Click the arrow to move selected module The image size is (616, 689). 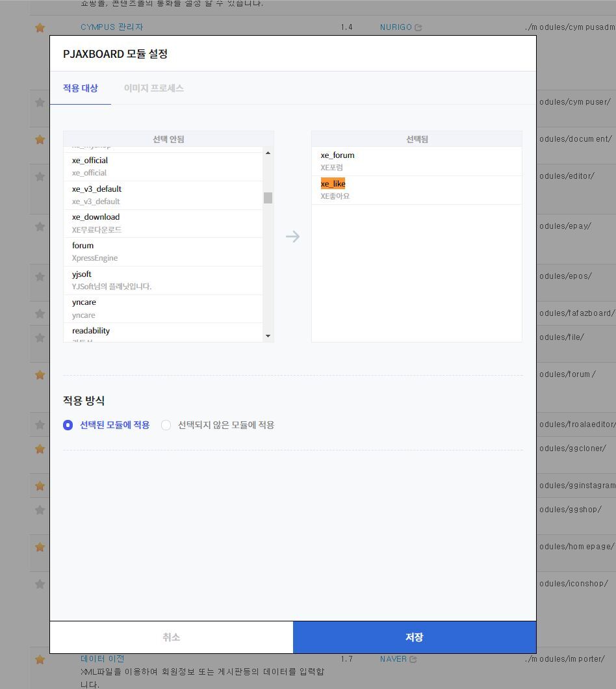coord(292,237)
